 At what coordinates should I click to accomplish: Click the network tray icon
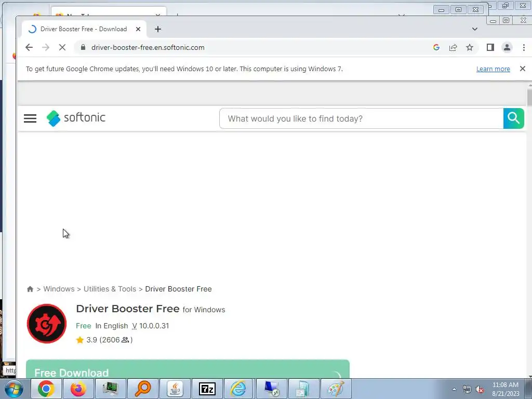point(467,390)
